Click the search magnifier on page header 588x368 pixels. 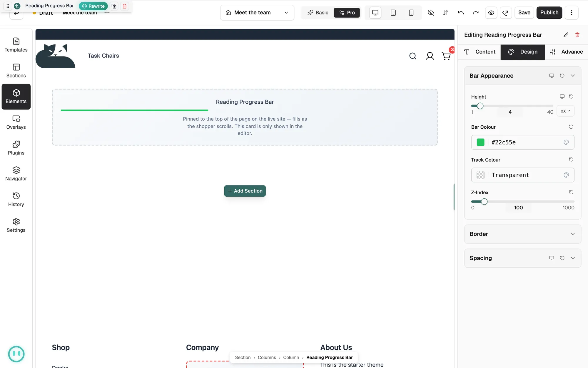(x=413, y=56)
